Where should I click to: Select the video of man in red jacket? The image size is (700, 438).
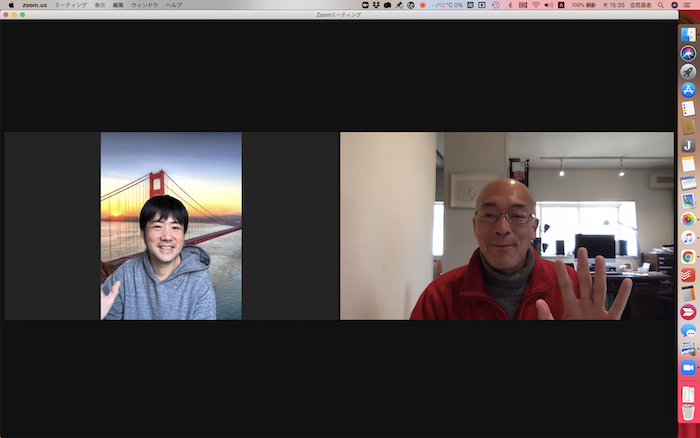(x=506, y=226)
